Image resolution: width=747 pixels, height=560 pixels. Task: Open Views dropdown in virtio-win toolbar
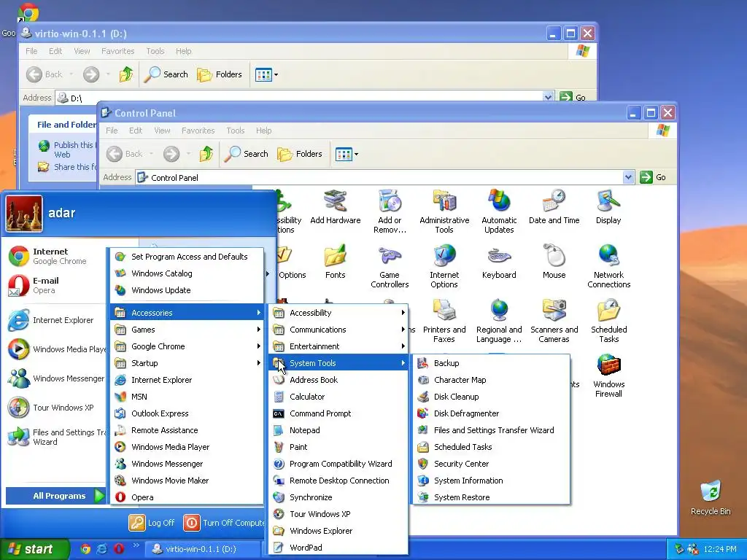click(x=267, y=74)
